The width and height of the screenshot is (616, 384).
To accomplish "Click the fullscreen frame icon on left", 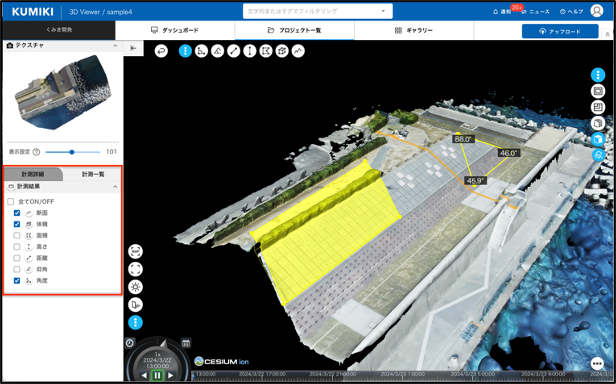I will pyautogui.click(x=136, y=269).
